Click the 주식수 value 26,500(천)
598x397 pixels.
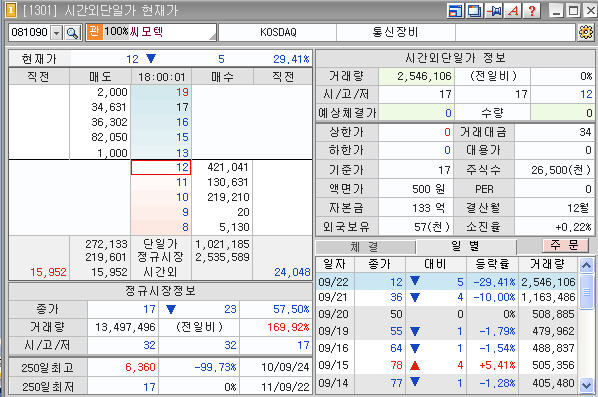(554, 170)
